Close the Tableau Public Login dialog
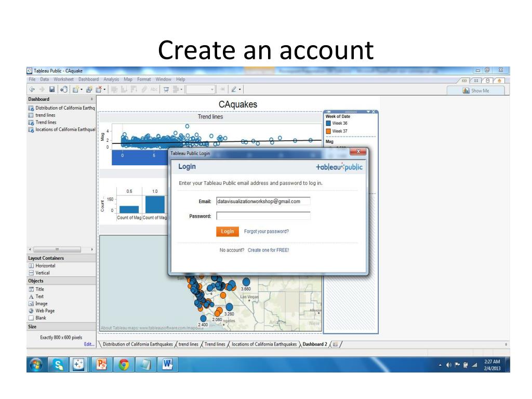This screenshot has height=399, width=532. tap(358, 151)
